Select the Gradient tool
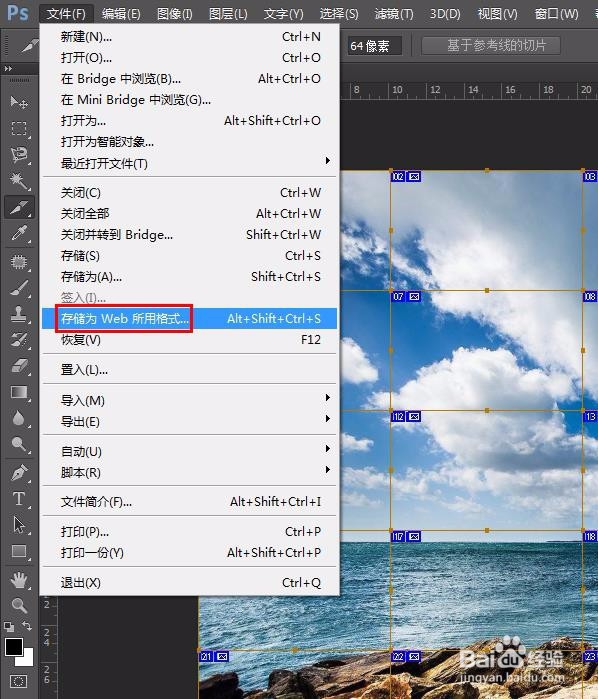 coord(19,392)
